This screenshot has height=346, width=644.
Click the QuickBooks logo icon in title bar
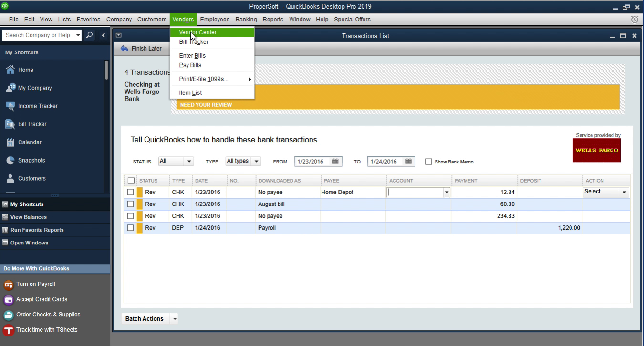coord(4,6)
